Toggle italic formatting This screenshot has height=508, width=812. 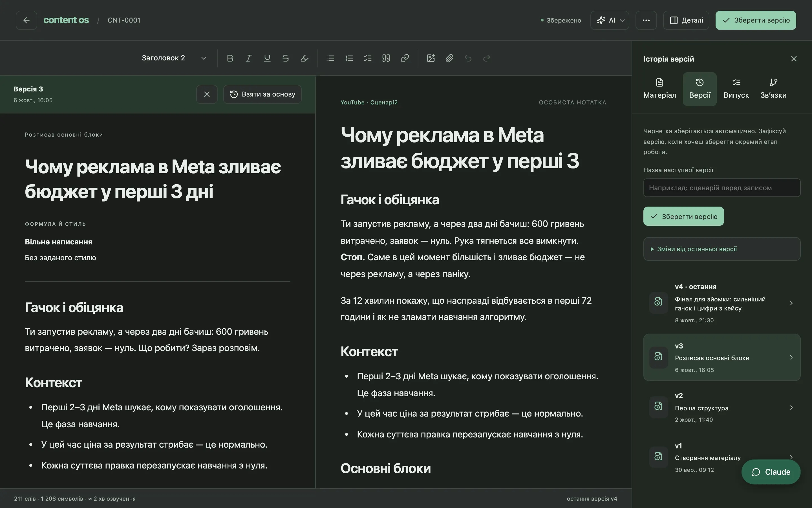pos(248,58)
